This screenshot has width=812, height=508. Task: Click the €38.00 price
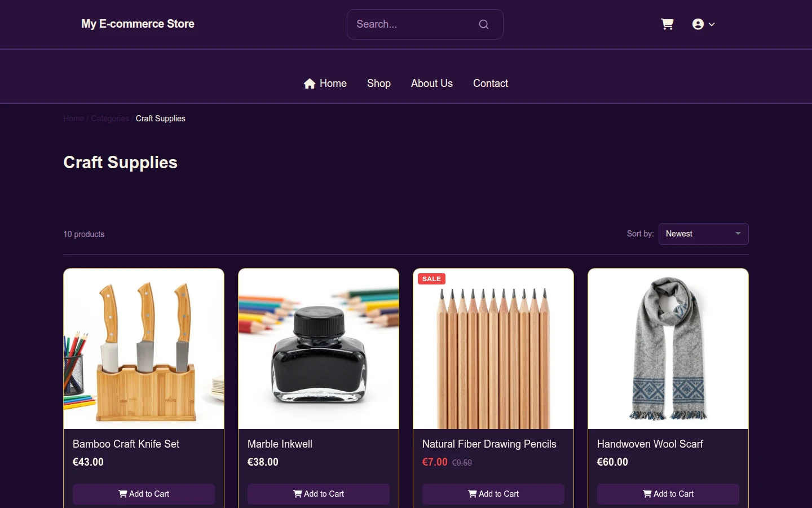click(x=263, y=462)
